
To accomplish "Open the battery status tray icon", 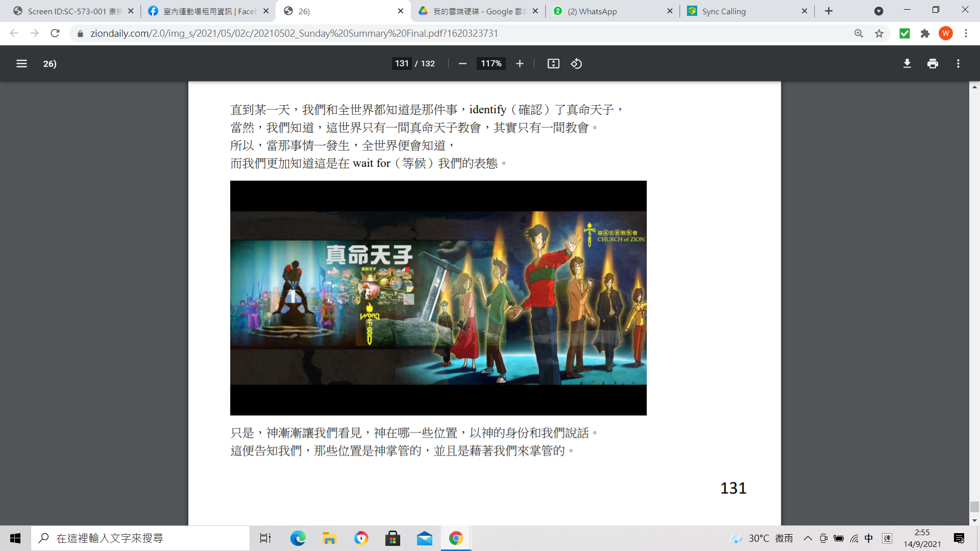I will [x=839, y=538].
